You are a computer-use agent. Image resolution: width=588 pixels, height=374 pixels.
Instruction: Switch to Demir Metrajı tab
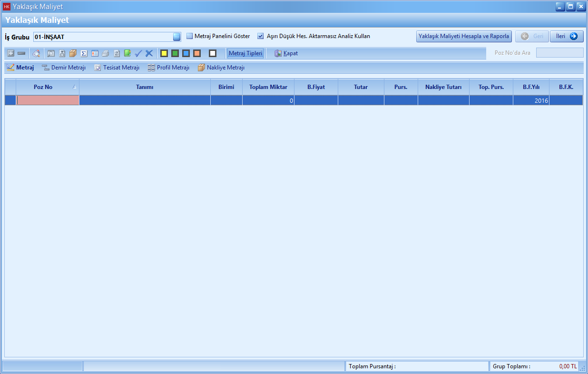tap(64, 68)
